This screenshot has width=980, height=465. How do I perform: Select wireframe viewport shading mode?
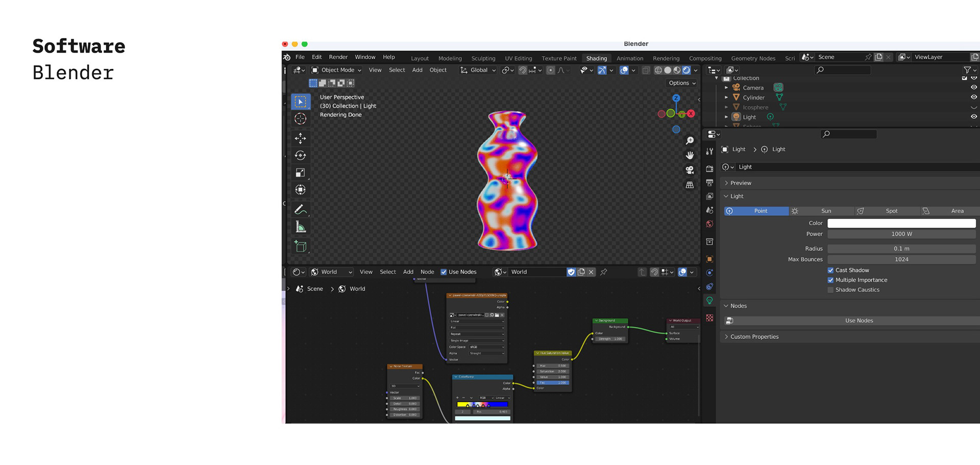point(658,70)
